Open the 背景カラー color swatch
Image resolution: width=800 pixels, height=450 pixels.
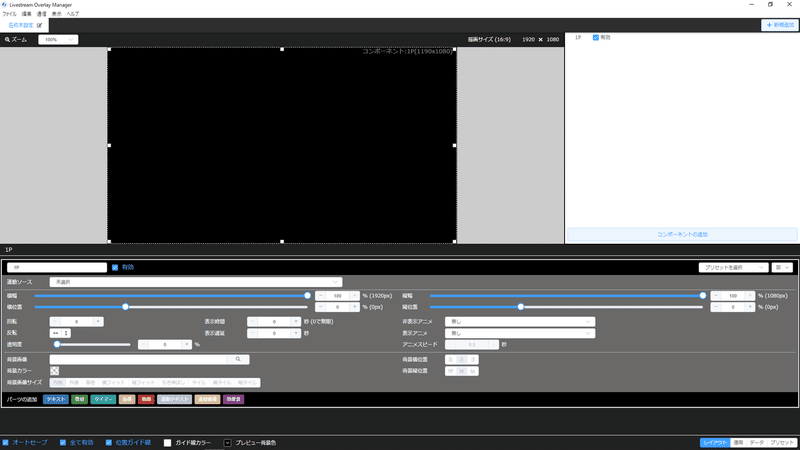55,371
